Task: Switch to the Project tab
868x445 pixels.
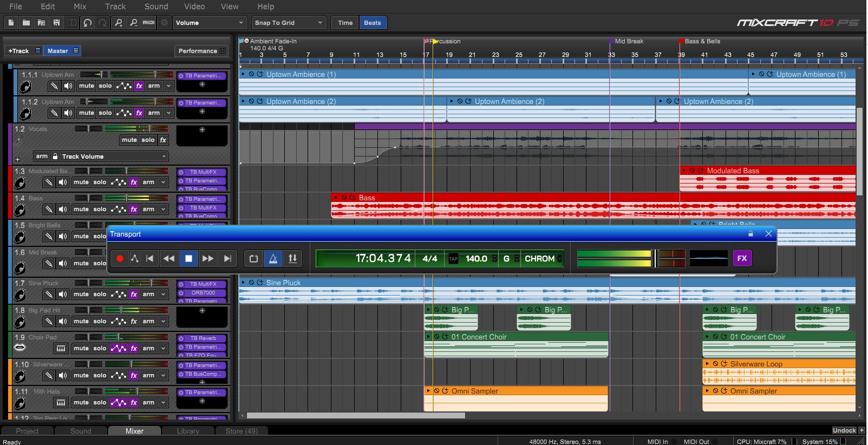Action: (28, 431)
